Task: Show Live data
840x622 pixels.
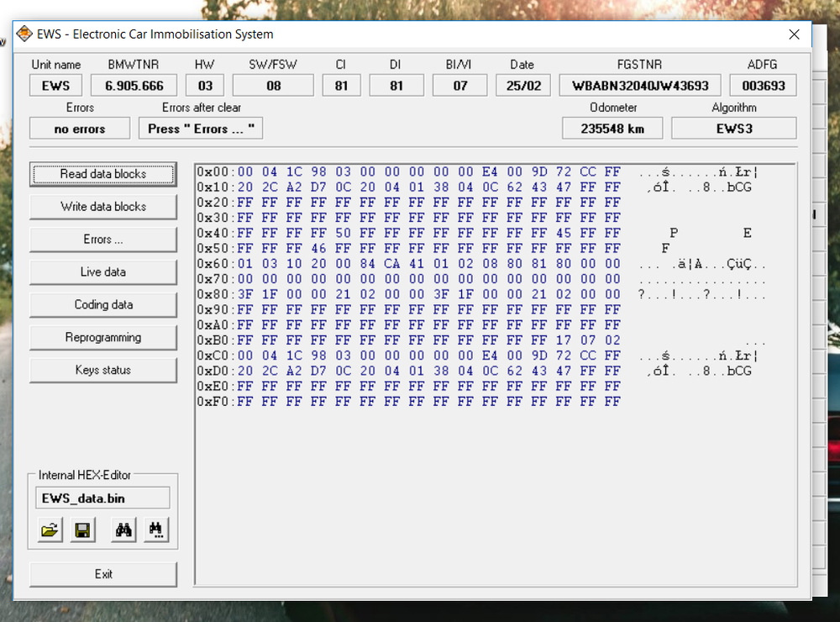Action: (x=103, y=272)
